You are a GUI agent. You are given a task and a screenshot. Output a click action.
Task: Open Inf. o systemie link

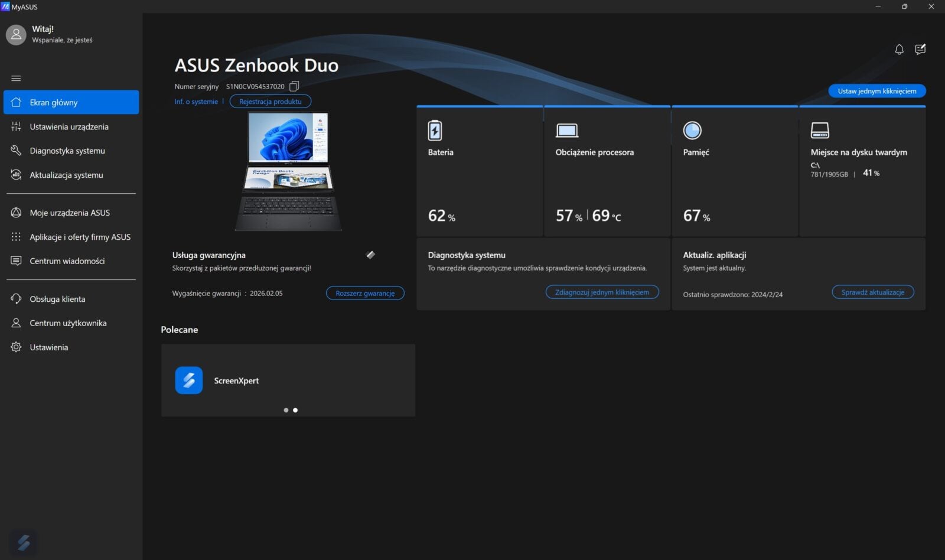(196, 102)
